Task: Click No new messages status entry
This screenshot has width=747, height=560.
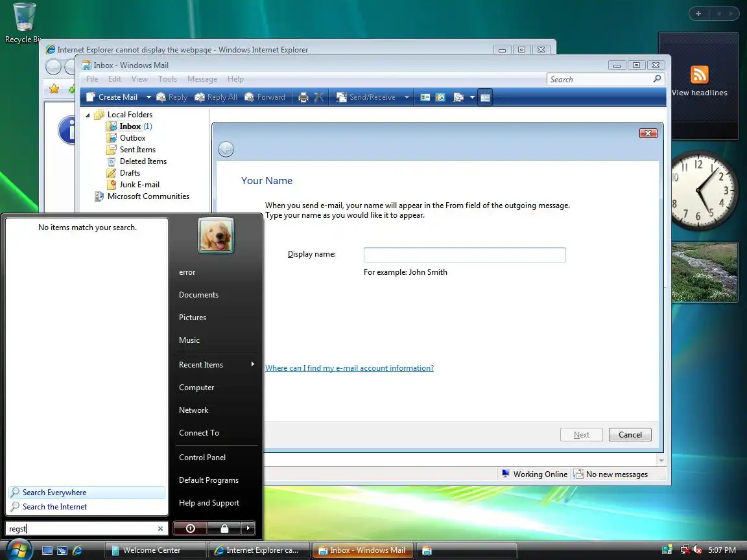Action: click(611, 474)
